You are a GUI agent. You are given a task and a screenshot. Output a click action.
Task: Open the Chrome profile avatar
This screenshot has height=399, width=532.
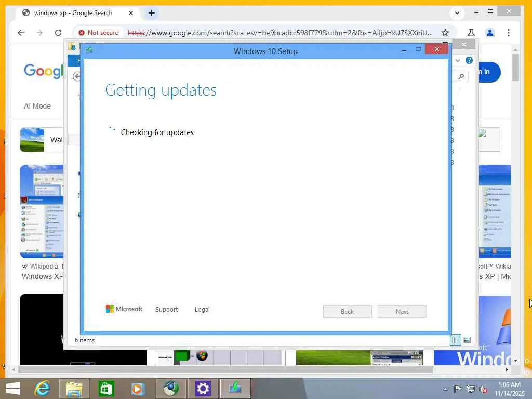[489, 33]
